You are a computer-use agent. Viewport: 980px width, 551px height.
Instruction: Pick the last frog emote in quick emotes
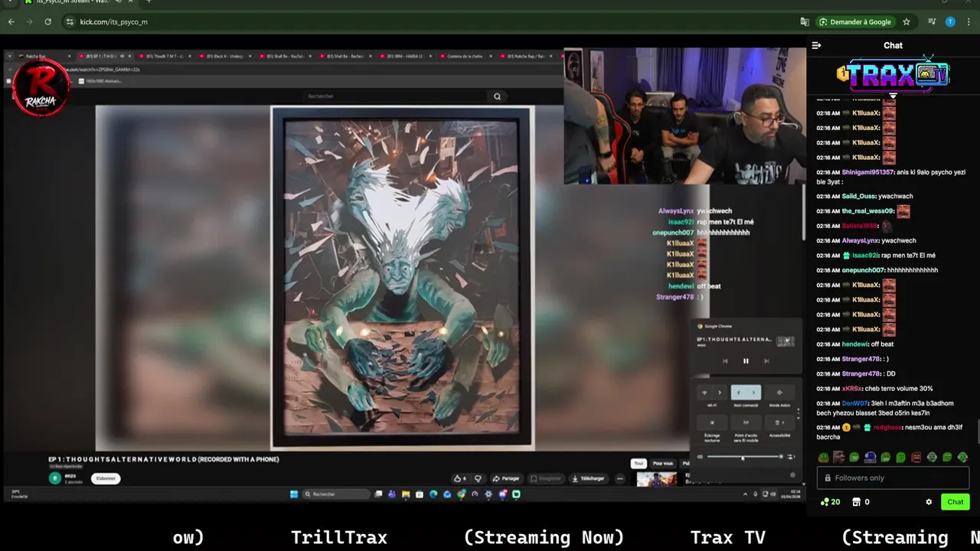(x=962, y=458)
